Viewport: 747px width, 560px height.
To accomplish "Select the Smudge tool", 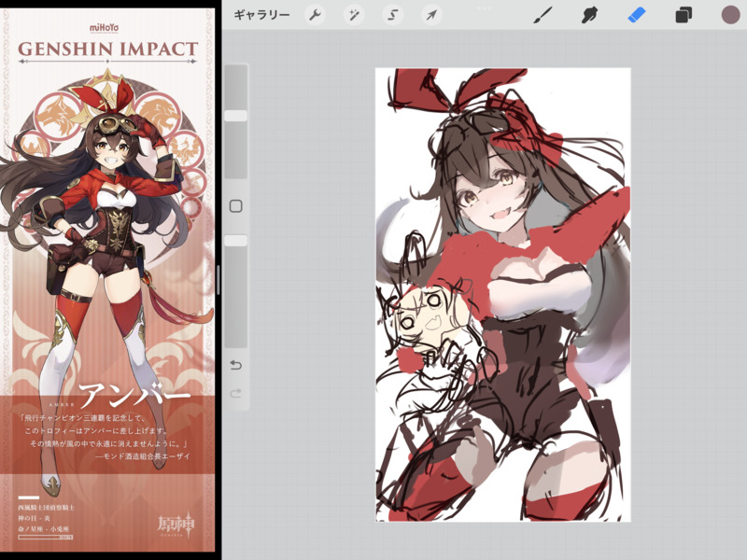I will pos(590,15).
